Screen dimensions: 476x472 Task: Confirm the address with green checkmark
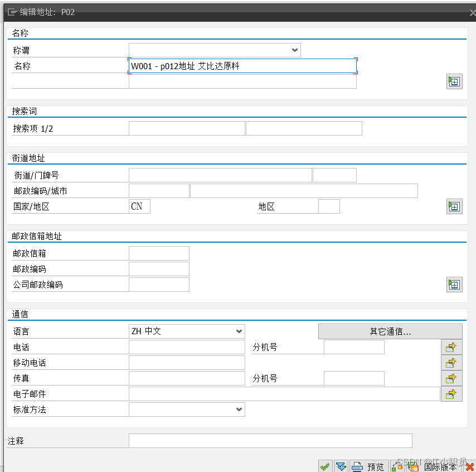click(x=325, y=466)
